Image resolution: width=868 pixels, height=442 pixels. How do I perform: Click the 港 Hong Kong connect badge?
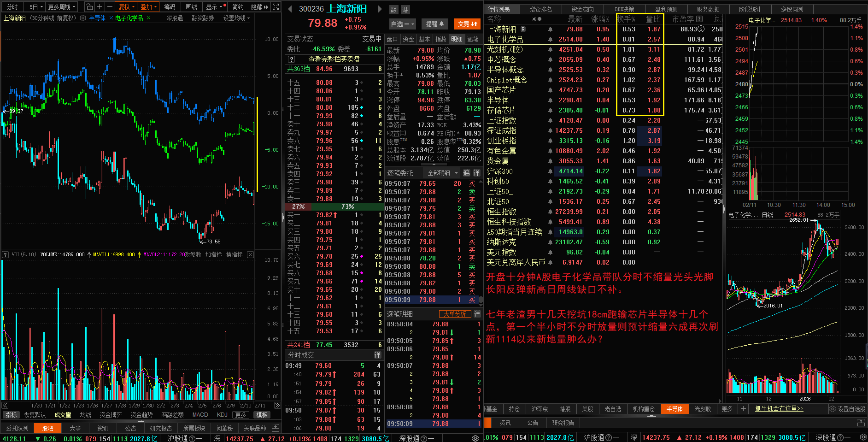(405, 10)
